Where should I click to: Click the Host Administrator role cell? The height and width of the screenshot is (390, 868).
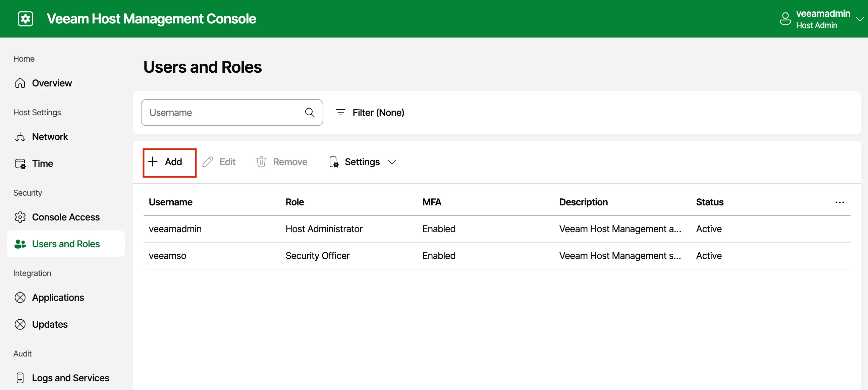324,229
